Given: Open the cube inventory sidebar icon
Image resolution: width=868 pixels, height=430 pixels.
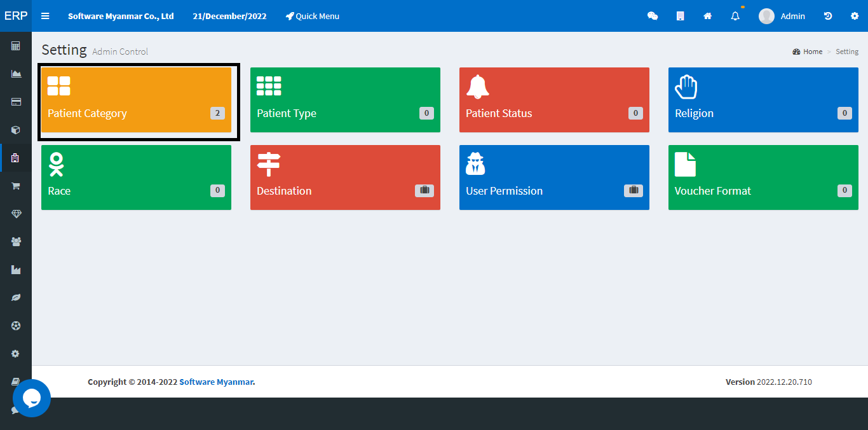Looking at the screenshot, I should [16, 130].
